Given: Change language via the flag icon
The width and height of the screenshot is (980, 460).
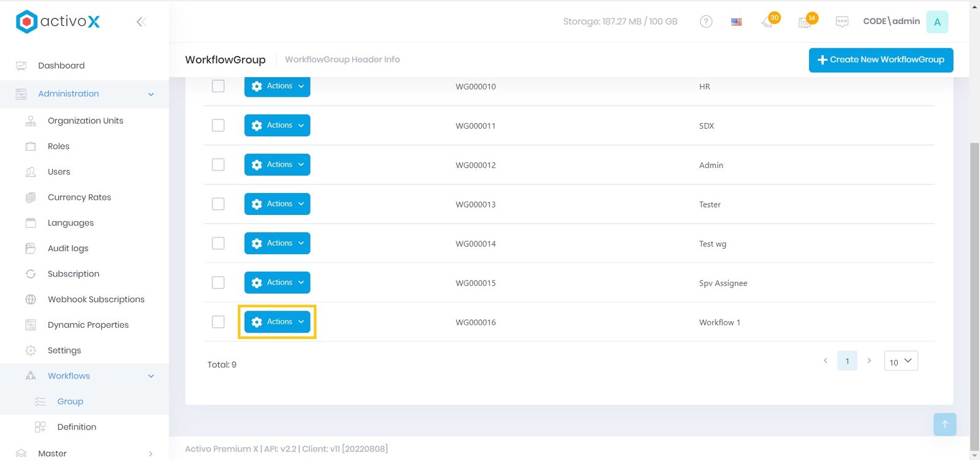Looking at the screenshot, I should click(737, 22).
